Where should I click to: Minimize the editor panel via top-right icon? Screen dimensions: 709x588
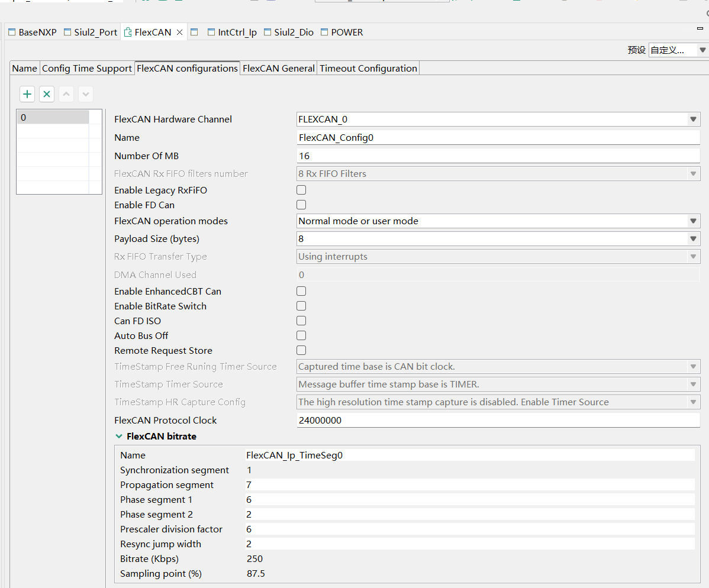(x=700, y=28)
